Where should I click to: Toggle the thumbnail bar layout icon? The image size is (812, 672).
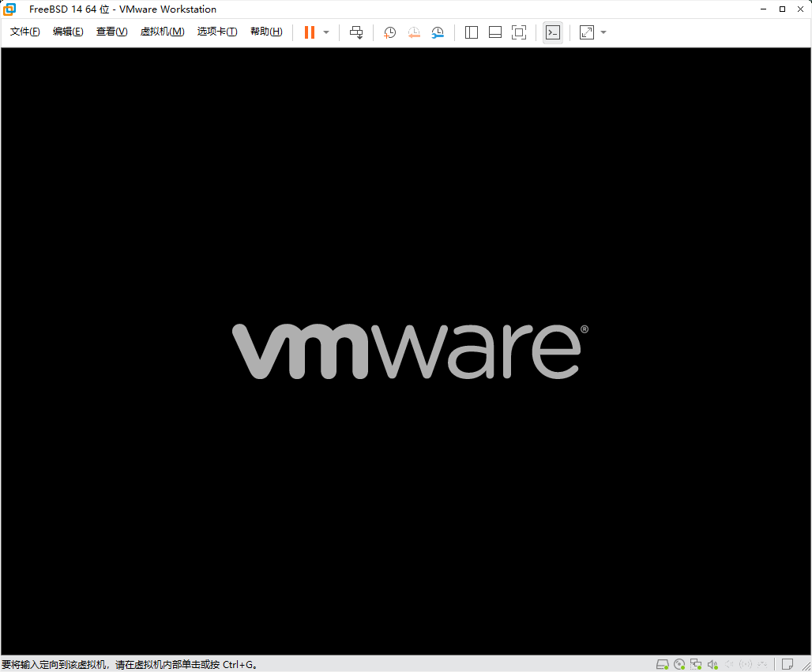(x=495, y=32)
